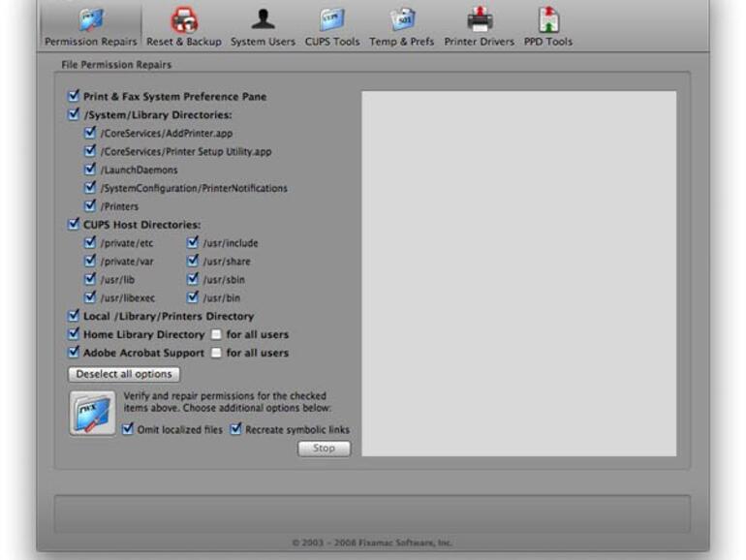Image resolution: width=746 pixels, height=560 pixels.
Task: Open the Printer Drivers icon
Action: [479, 19]
